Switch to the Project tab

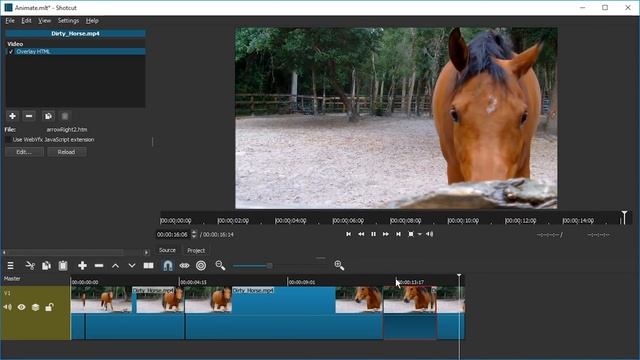pos(196,250)
